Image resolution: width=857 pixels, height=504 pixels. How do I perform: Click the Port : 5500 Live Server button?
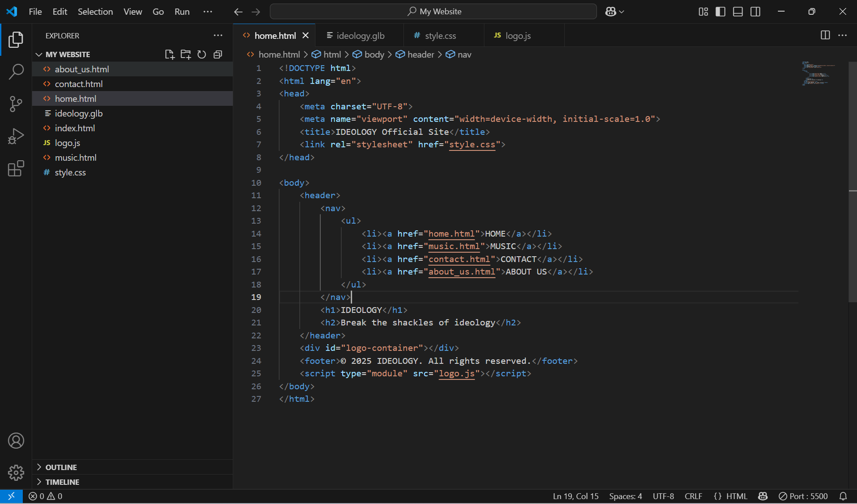tap(803, 496)
